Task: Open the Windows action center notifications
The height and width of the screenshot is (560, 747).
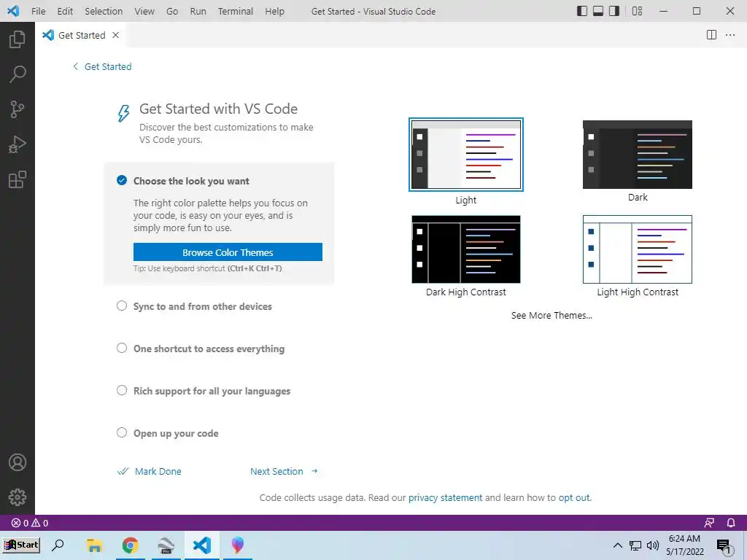Action: coord(724,547)
